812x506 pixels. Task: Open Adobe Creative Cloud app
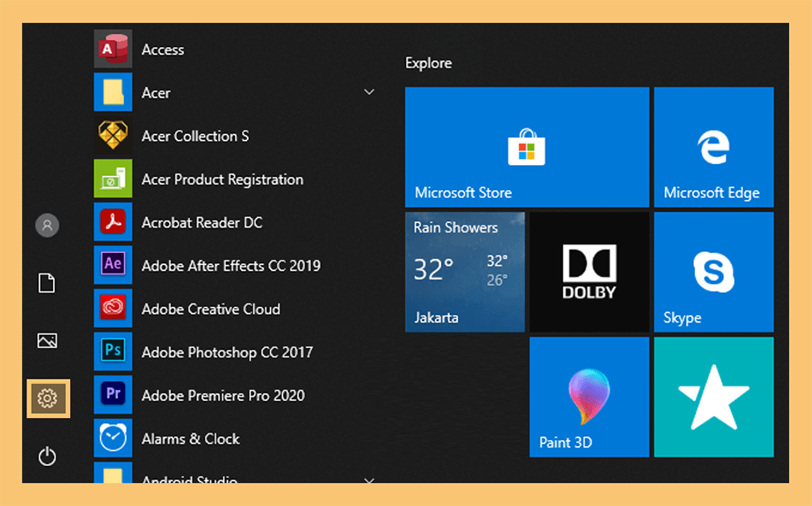tap(234, 309)
